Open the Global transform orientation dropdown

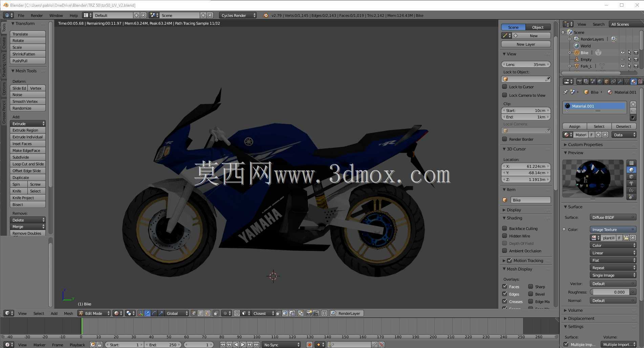pos(177,313)
